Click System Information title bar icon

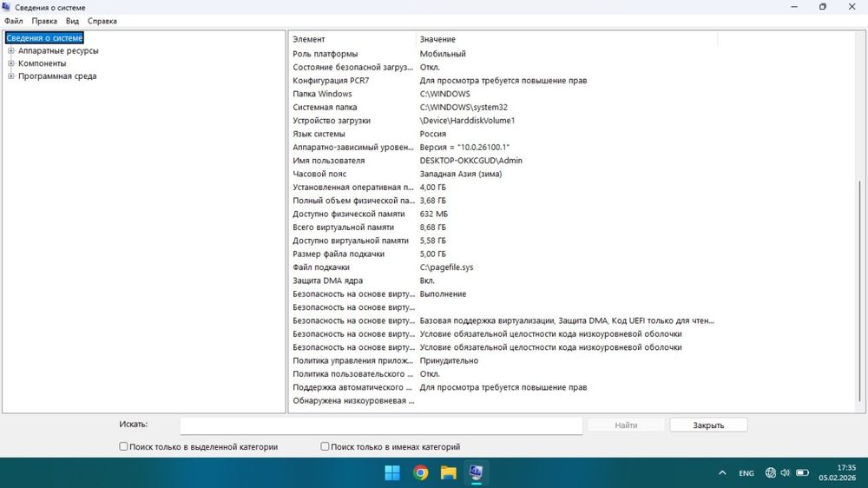pos(7,7)
